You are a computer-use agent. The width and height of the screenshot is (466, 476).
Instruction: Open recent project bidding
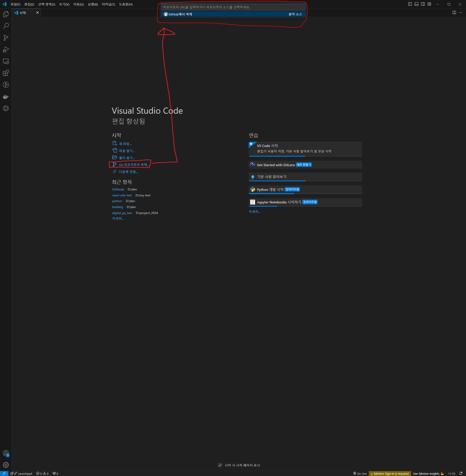click(x=117, y=207)
